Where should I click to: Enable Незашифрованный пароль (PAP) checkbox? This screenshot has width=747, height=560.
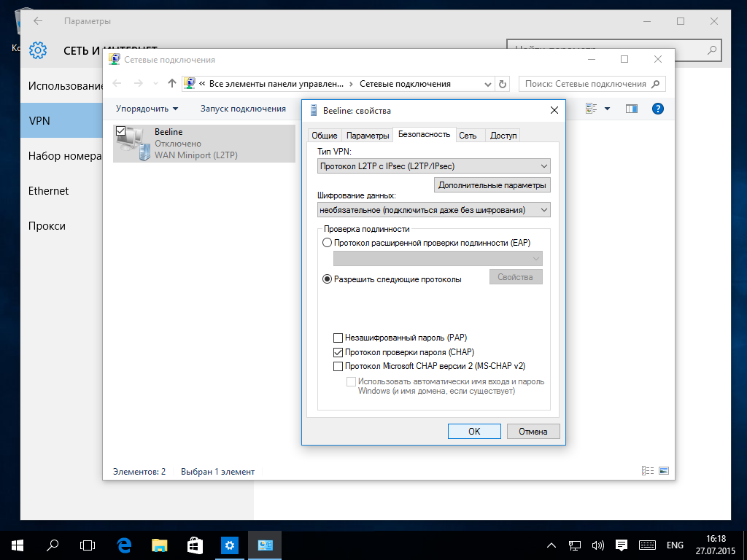338,338
